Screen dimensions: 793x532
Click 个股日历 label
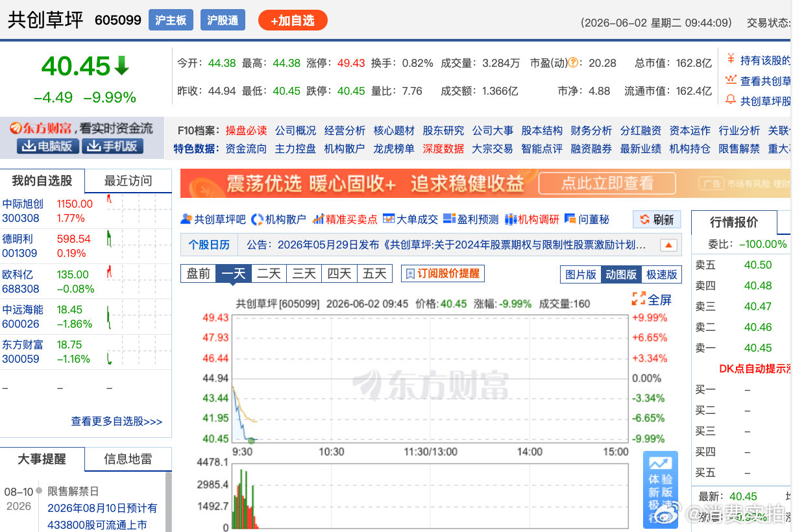[209, 245]
